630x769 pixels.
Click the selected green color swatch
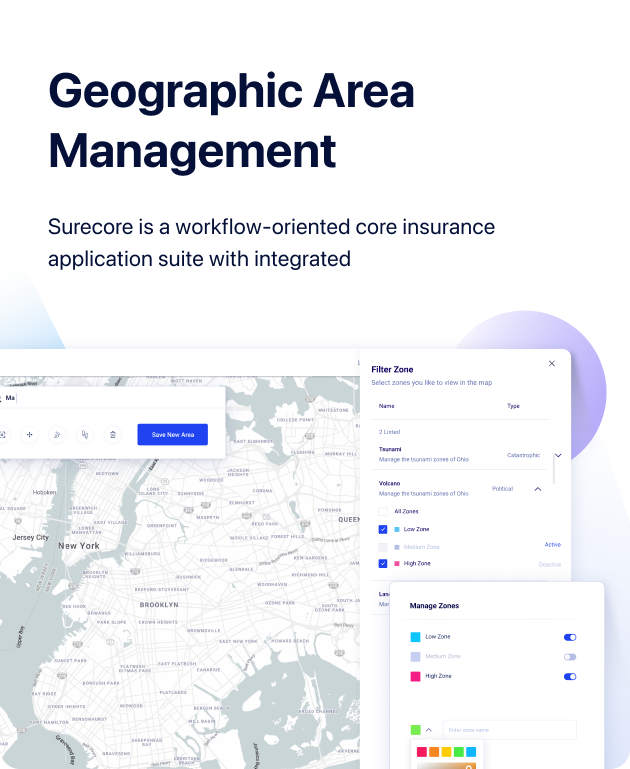coord(415,730)
